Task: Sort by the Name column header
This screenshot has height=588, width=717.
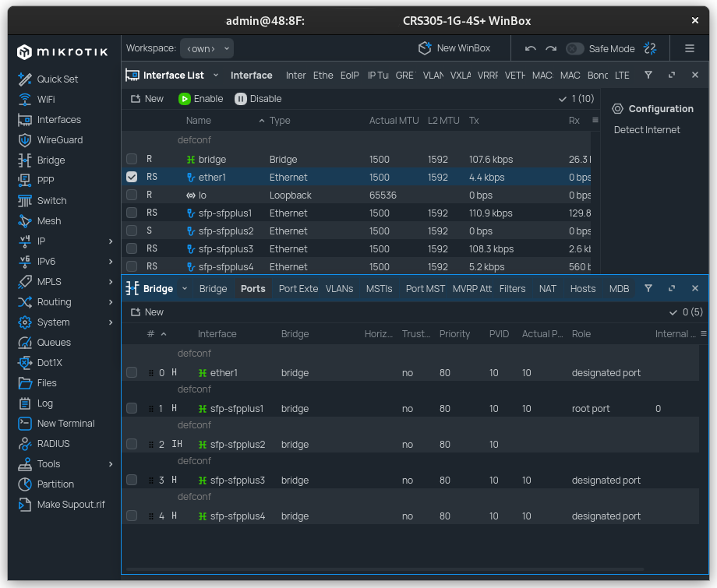Action: (x=199, y=121)
